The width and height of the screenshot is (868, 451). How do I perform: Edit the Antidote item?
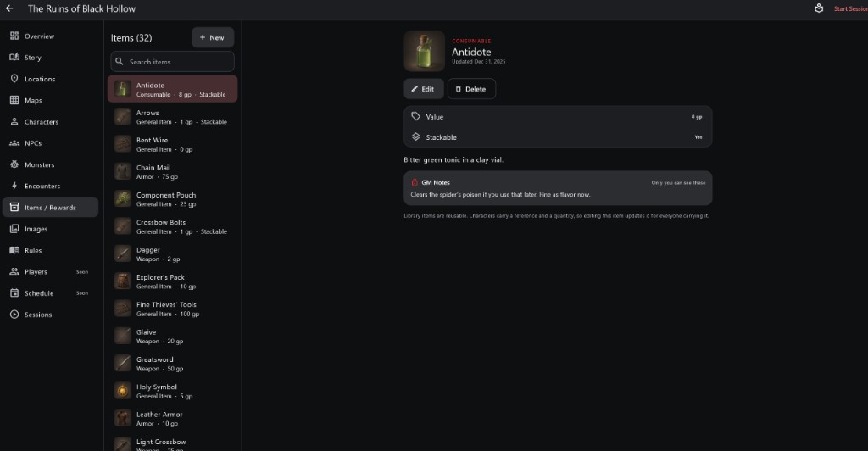click(424, 88)
